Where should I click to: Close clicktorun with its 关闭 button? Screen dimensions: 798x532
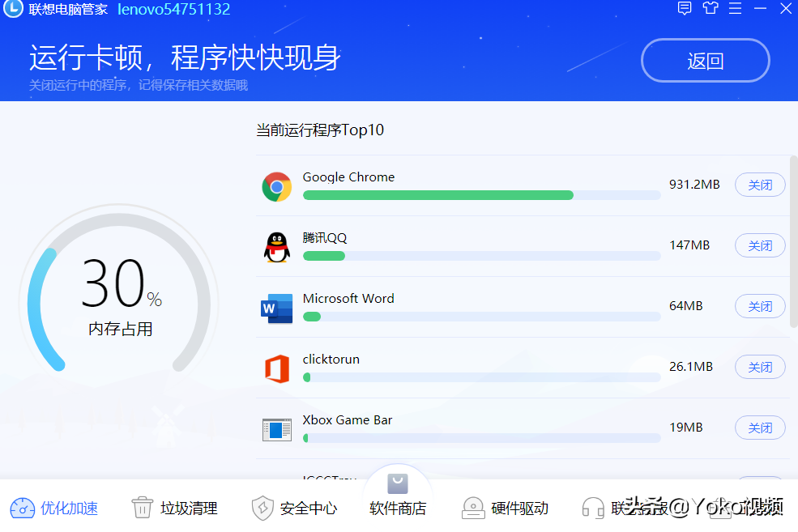click(760, 367)
